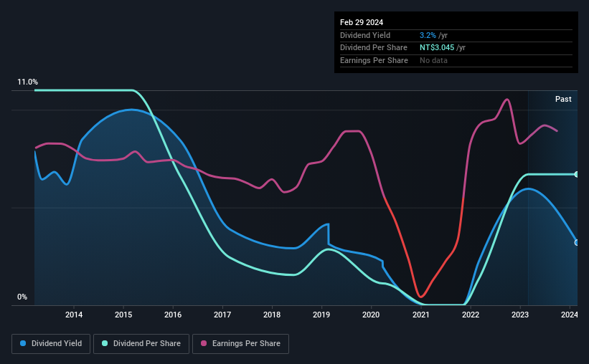Screen dimensions: 589x364
Task: Click the 2023 x-axis label
Action: click(x=520, y=315)
